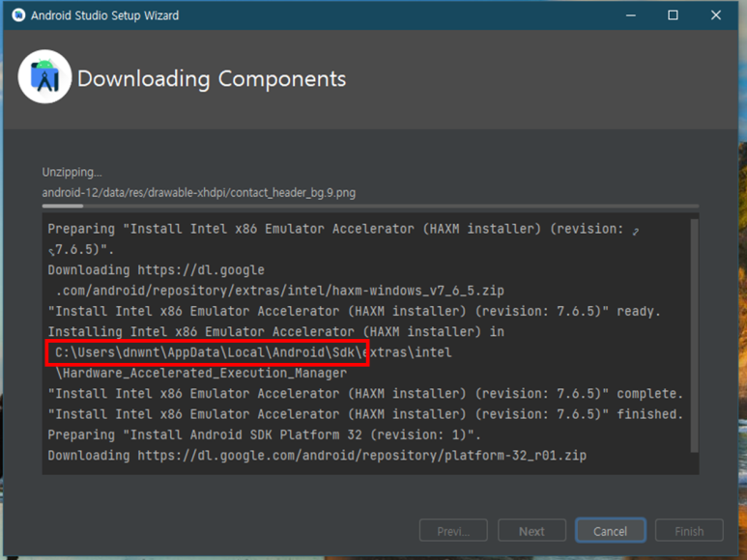Image resolution: width=747 pixels, height=560 pixels.
Task: Click the log line ending with 'ready.'
Action: point(354,311)
